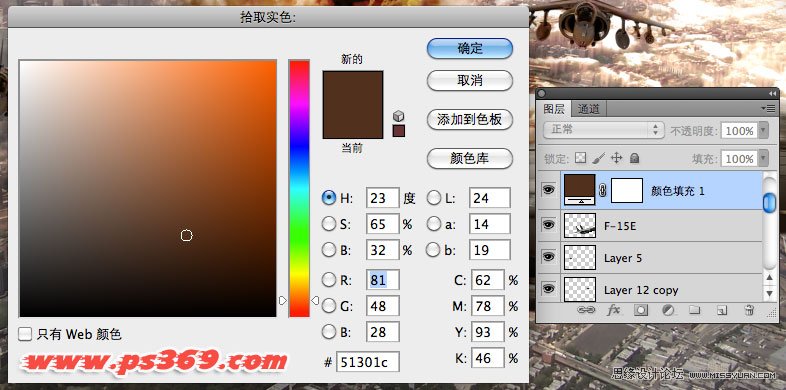Click the 添加到色板 button
The image size is (786, 390).
tap(470, 119)
